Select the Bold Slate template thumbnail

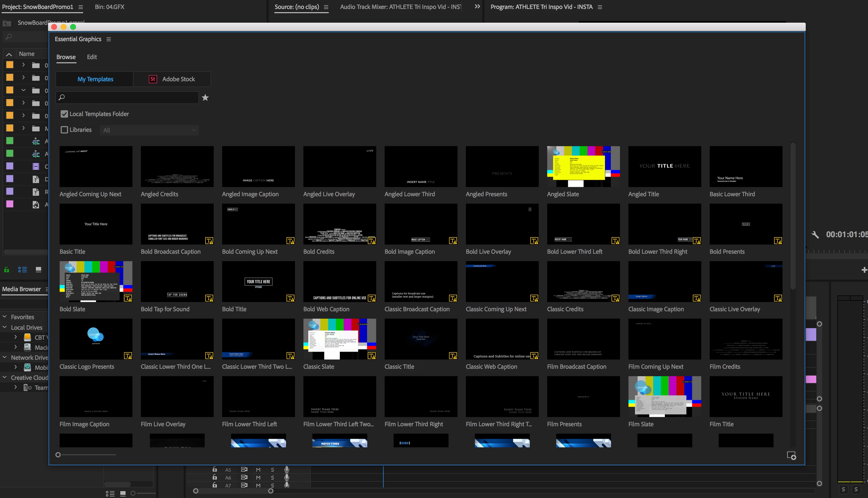pos(96,281)
